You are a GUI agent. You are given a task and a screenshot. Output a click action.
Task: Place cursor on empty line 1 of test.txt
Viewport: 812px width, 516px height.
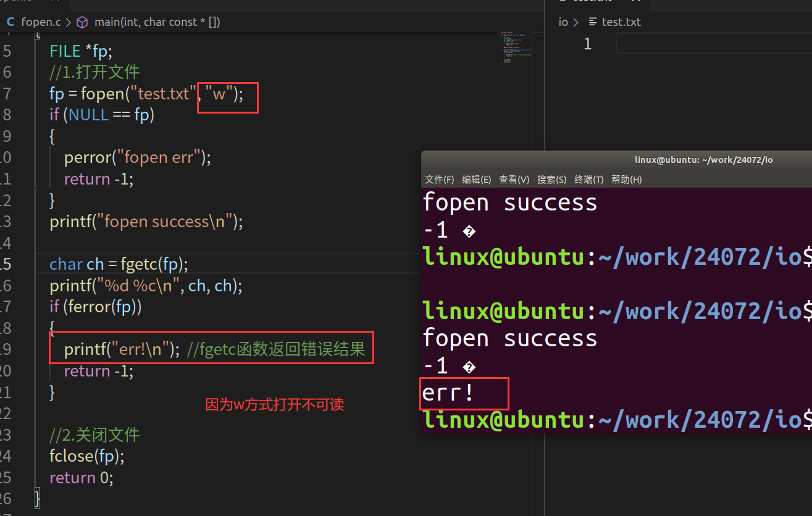713,43
